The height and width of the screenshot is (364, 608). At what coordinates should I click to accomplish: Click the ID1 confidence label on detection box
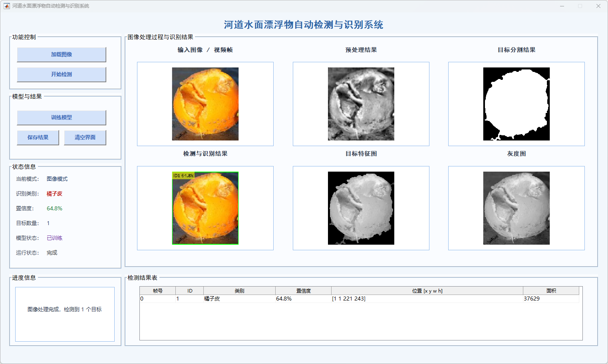tap(183, 176)
